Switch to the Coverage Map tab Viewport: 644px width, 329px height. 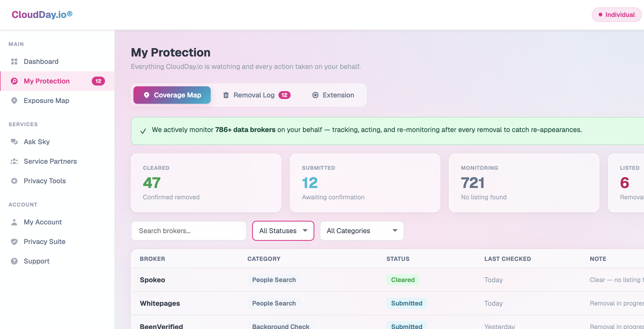coord(172,95)
